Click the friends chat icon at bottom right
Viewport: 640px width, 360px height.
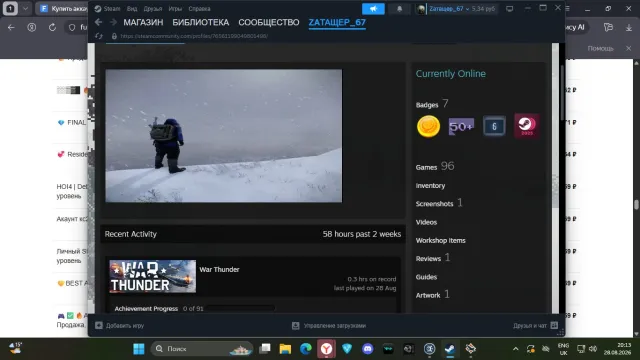click(554, 325)
